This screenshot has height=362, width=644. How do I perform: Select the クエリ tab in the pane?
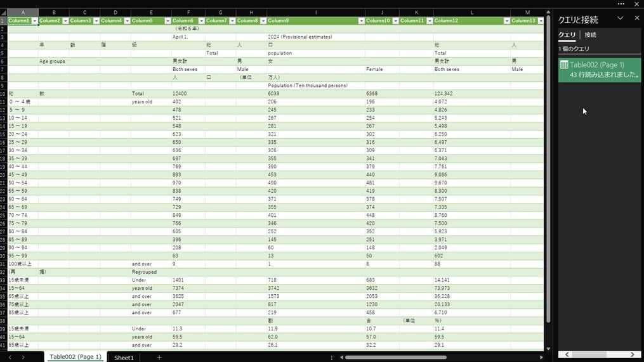[567, 35]
